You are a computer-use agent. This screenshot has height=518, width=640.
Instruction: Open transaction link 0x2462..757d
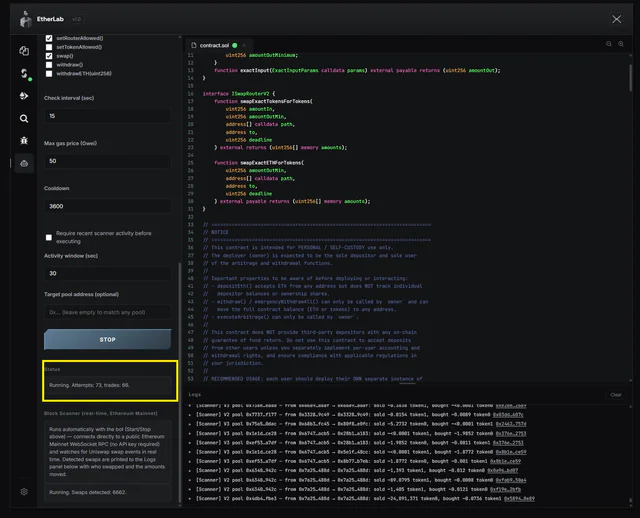[x=511, y=424]
